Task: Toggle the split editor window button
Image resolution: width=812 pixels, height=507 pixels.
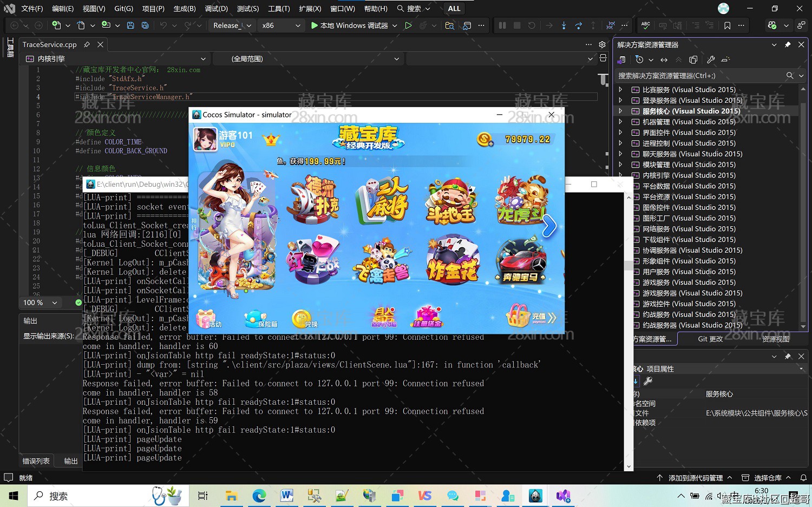Action: coord(603,58)
